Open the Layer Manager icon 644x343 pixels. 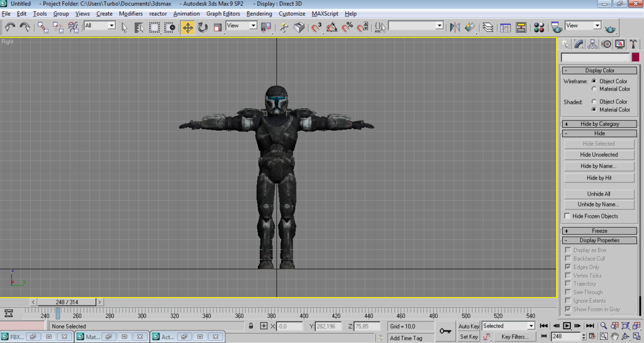click(x=488, y=27)
